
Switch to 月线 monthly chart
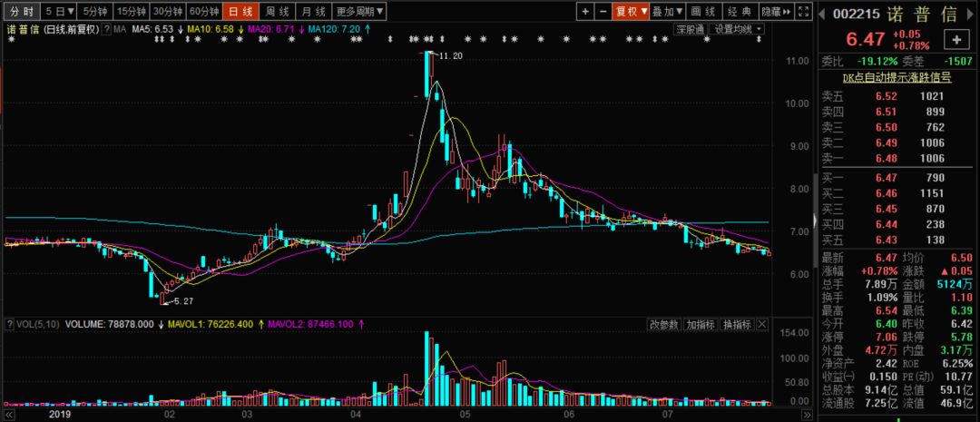[x=312, y=11]
